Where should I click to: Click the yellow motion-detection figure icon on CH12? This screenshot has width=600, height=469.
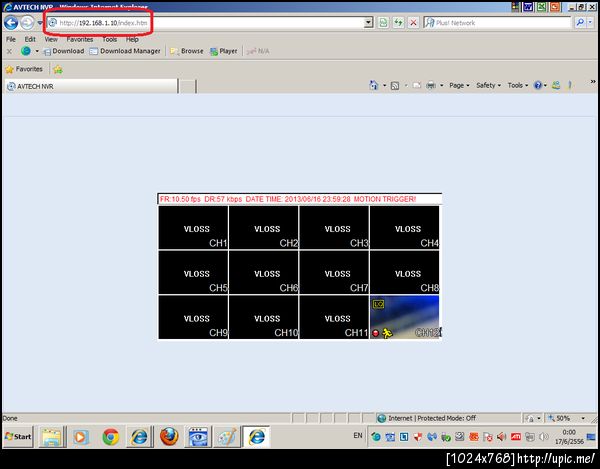click(387, 333)
